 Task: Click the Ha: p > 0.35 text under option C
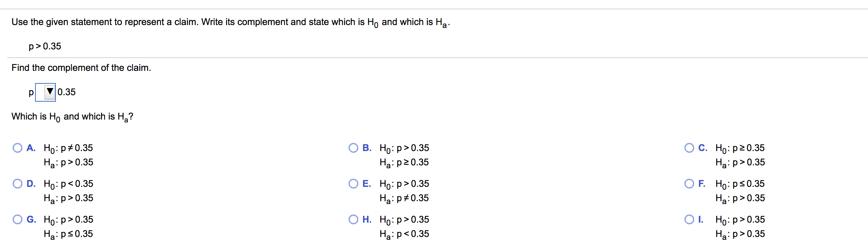[739, 162]
